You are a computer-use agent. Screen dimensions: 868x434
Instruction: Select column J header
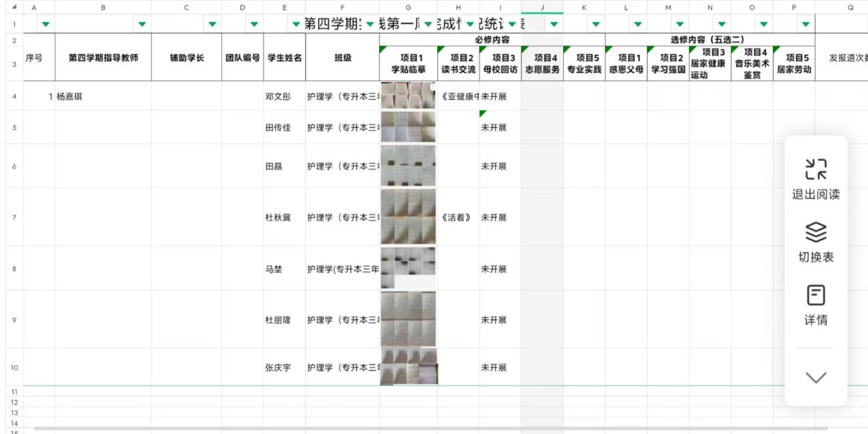542,7
